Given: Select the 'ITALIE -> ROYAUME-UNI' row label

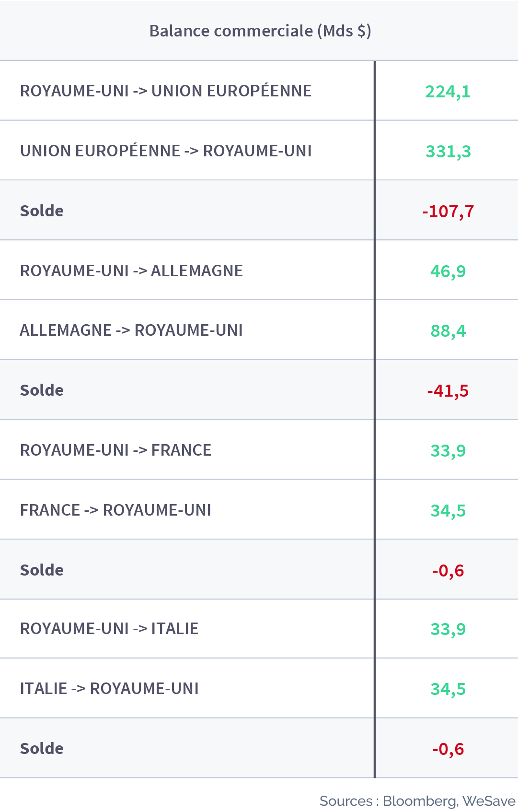Looking at the screenshot, I should pyautogui.click(x=109, y=688).
